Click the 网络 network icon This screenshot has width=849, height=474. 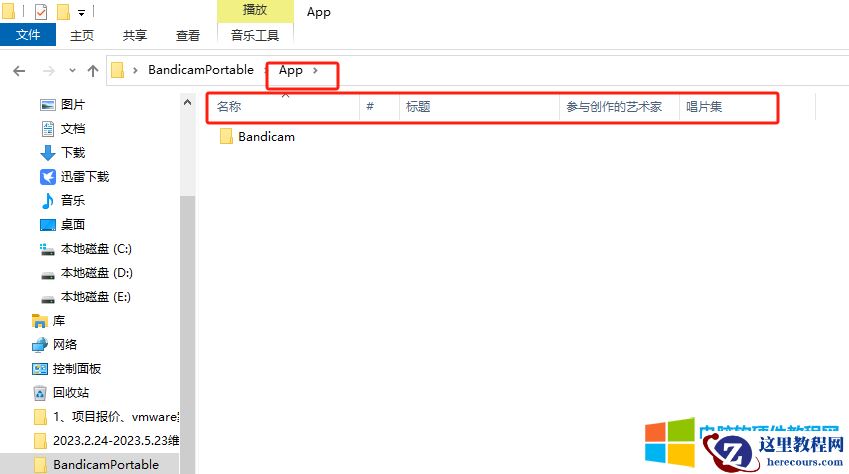pos(40,345)
